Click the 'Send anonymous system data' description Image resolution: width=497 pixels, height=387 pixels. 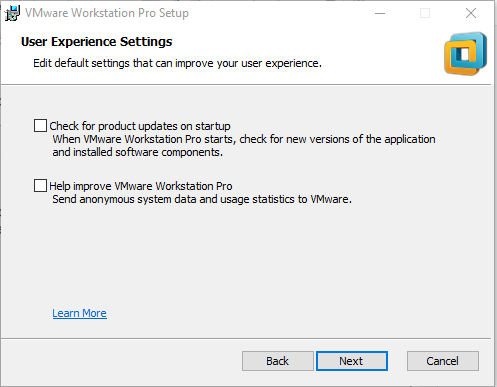tap(202, 199)
